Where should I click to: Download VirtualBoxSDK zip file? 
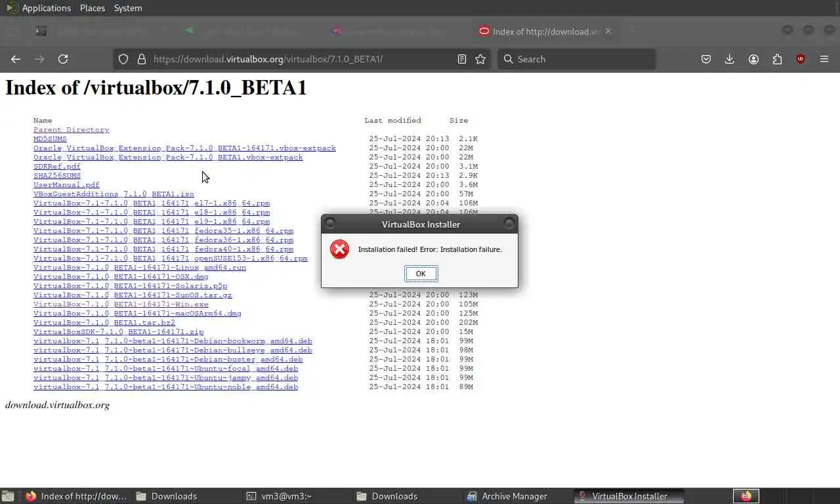click(x=119, y=332)
